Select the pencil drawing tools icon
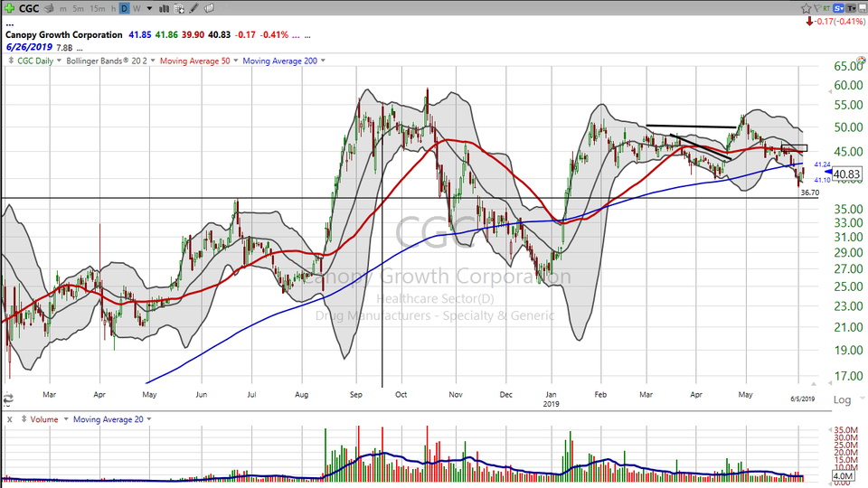 (x=193, y=8)
